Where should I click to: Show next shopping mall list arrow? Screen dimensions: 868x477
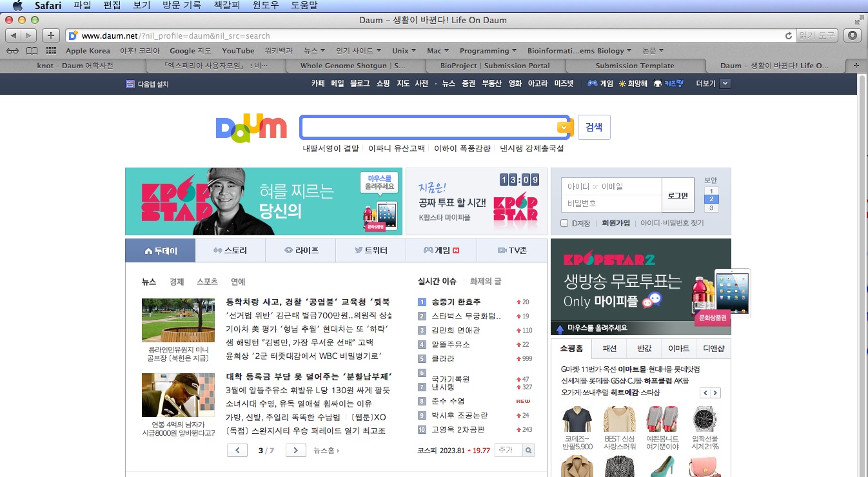click(716, 393)
